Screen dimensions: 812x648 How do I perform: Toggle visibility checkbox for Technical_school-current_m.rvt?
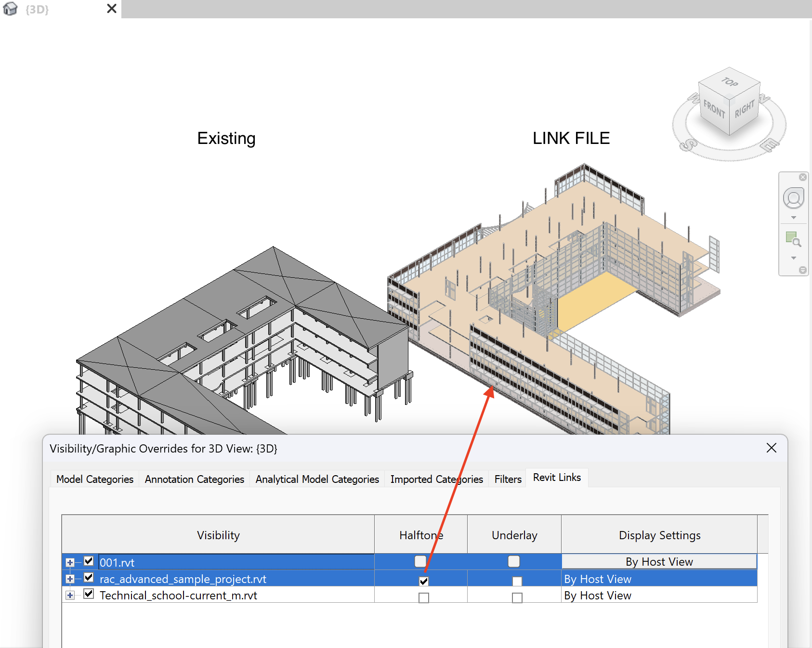click(89, 594)
